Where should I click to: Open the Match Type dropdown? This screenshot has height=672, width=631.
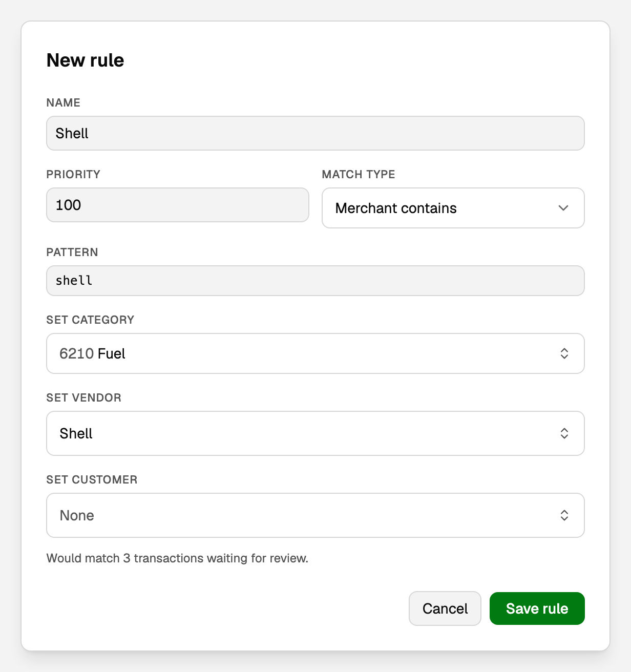[x=453, y=208]
